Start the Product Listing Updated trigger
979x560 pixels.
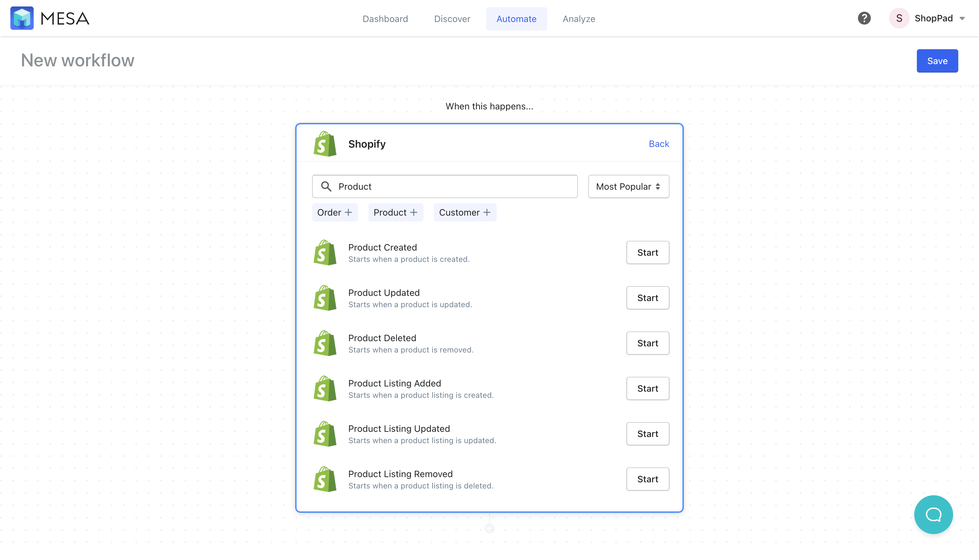pos(647,434)
